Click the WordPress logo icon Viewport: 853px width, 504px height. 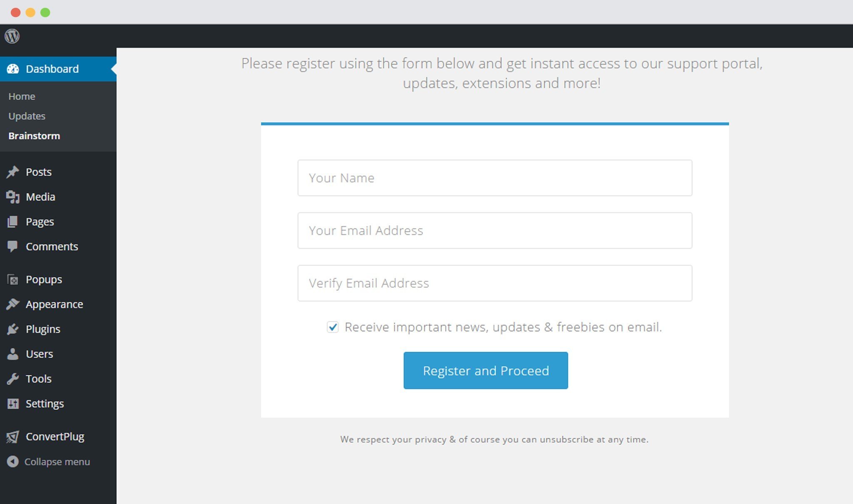coord(12,36)
